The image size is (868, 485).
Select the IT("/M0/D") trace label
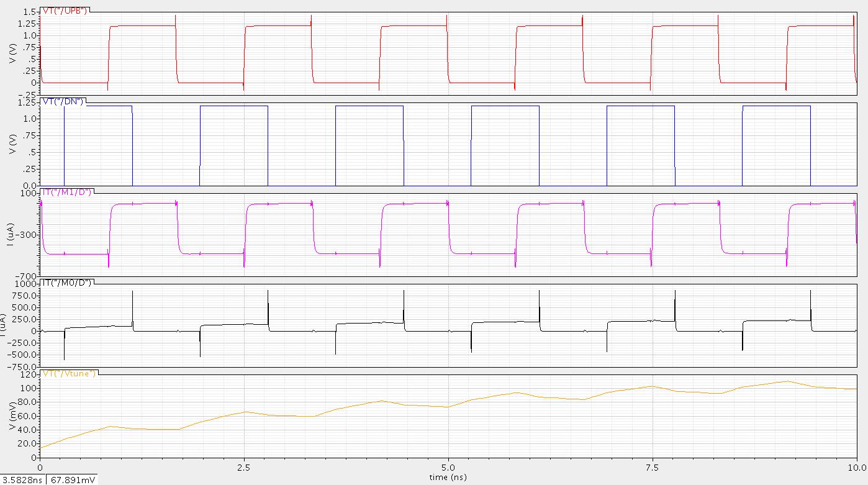click(66, 283)
